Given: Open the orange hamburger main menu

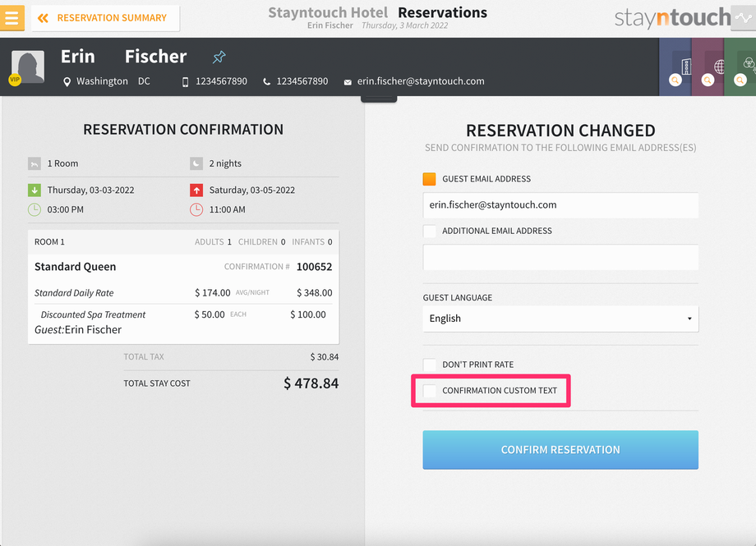Looking at the screenshot, I should pos(12,18).
